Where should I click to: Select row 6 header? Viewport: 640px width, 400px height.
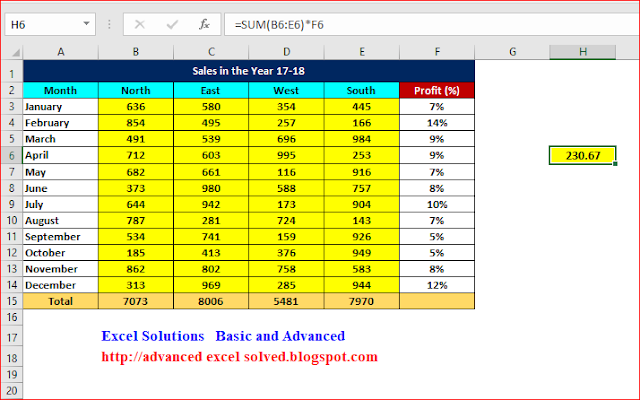pos(12,156)
